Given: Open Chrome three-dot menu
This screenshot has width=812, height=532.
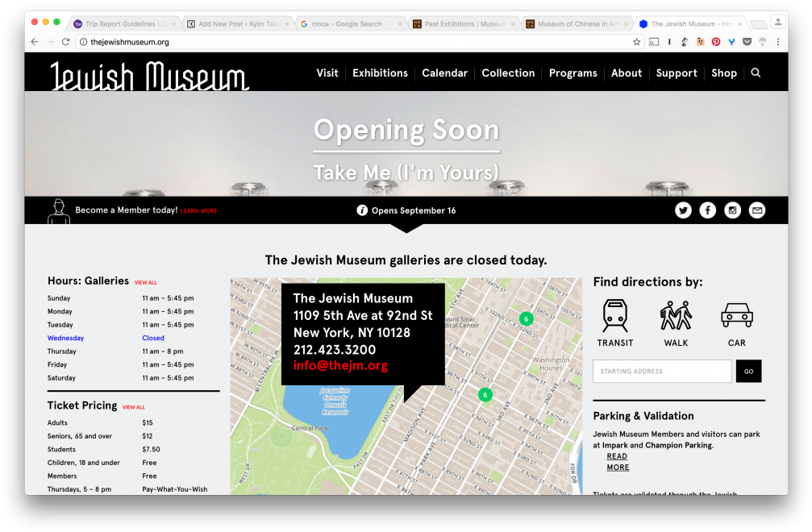Looking at the screenshot, I should [x=778, y=42].
